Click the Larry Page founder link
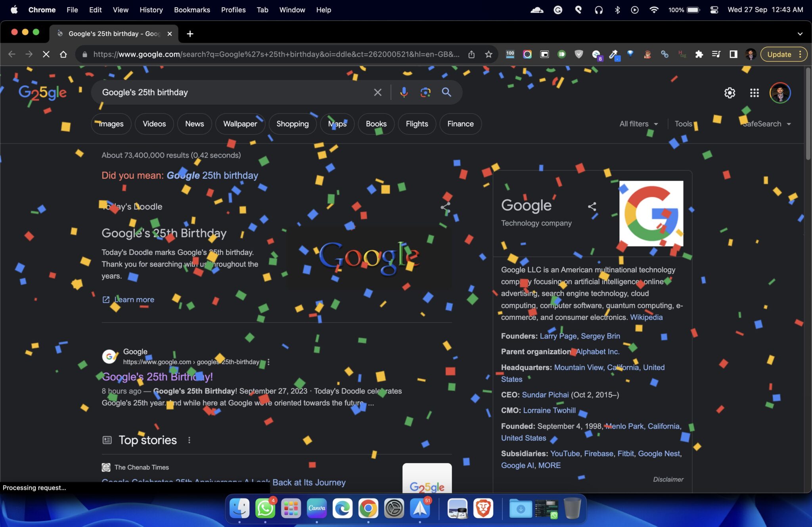Screen dimensions: 812x527 (x=558, y=336)
